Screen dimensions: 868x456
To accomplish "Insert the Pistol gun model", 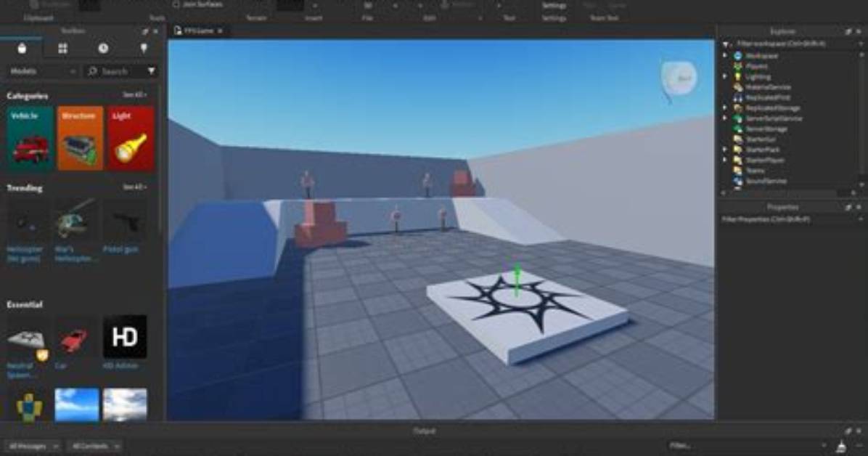I will (x=124, y=227).
